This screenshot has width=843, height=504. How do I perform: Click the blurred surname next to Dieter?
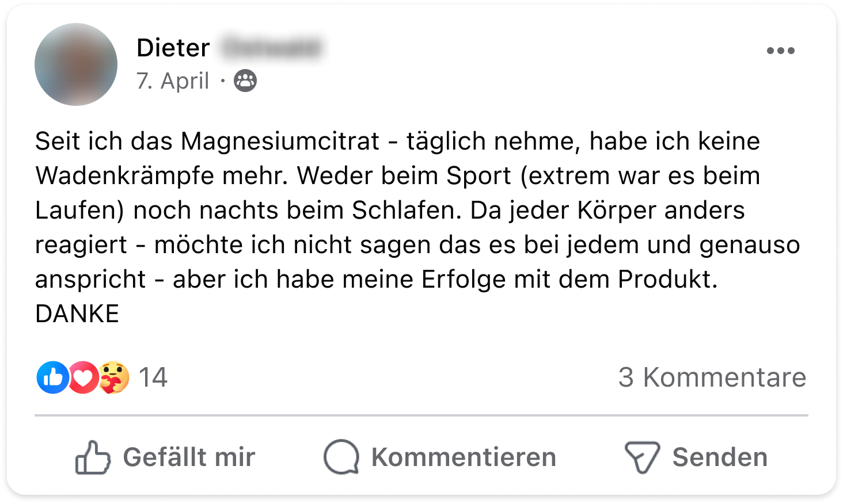[x=270, y=47]
